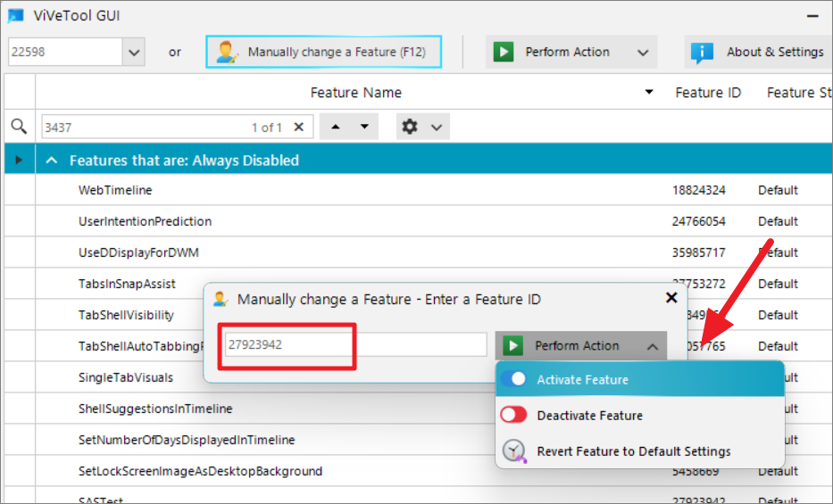Click the green play icon on the toolbar Perform Action button
The image size is (833, 504).
503,52
